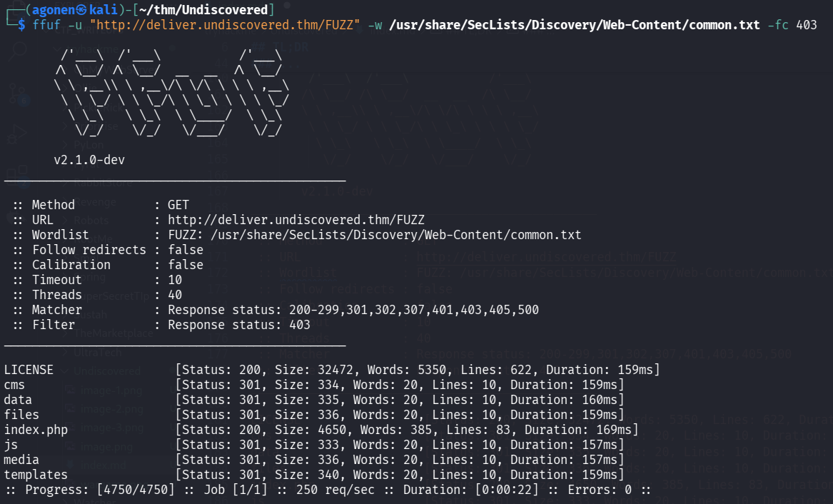Click the Threads value 40
Image resolution: width=833 pixels, height=504 pixels.
175,295
